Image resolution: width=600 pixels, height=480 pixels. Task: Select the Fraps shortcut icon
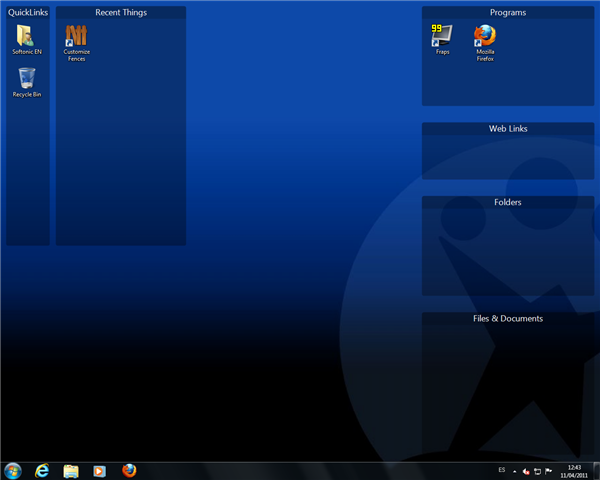point(442,36)
